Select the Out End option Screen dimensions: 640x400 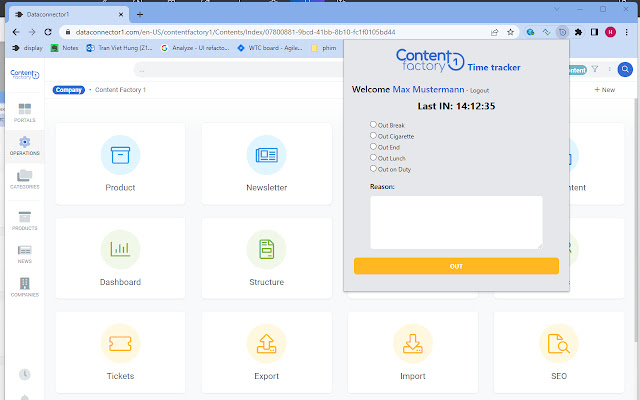(x=373, y=146)
